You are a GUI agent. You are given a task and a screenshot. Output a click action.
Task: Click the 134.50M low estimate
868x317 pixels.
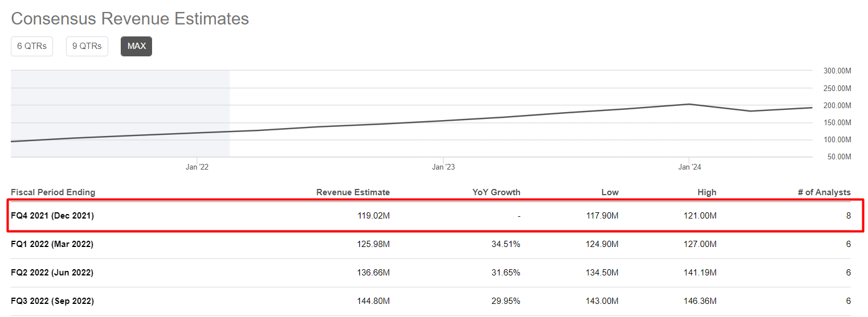tap(601, 273)
